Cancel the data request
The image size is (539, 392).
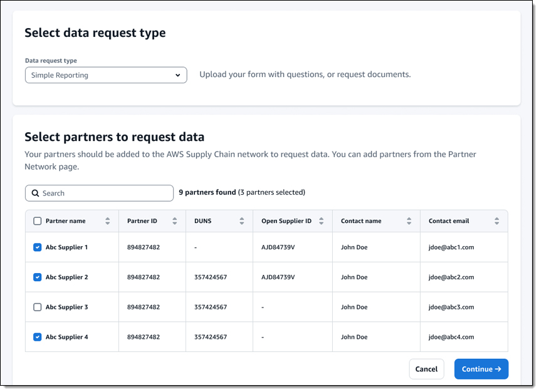click(426, 369)
